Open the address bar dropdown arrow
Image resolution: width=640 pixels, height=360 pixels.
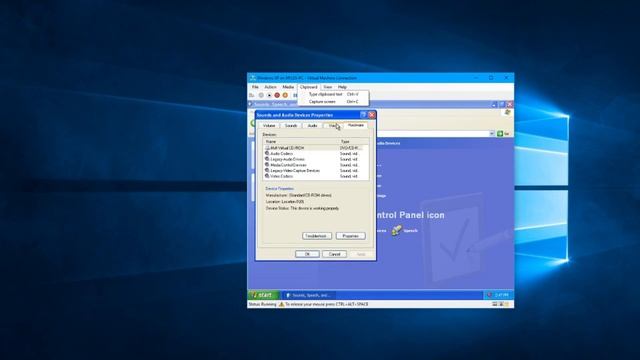(x=491, y=133)
